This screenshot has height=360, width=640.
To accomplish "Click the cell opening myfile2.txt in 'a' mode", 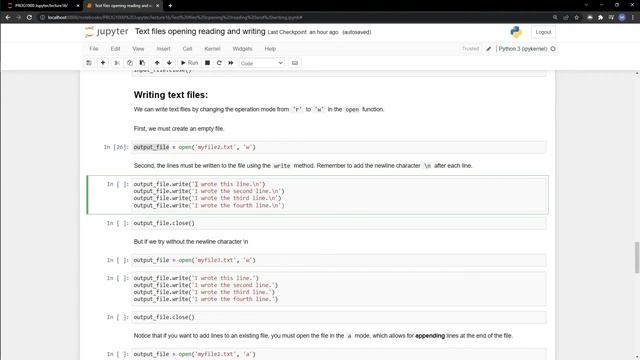I will [339, 354].
